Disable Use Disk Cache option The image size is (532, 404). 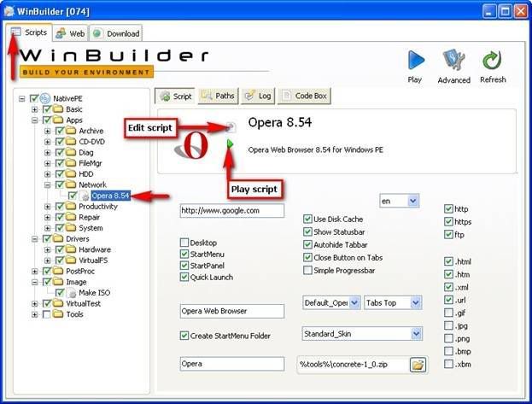click(x=307, y=219)
